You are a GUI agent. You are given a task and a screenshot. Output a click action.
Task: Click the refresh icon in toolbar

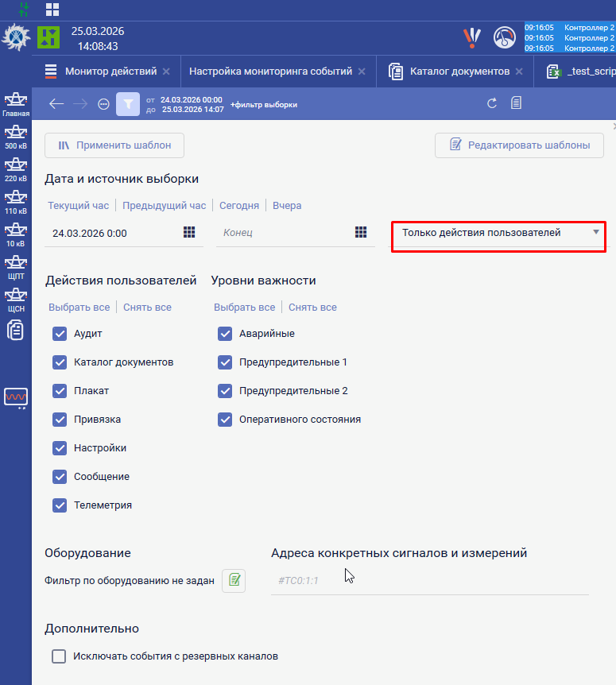[492, 103]
